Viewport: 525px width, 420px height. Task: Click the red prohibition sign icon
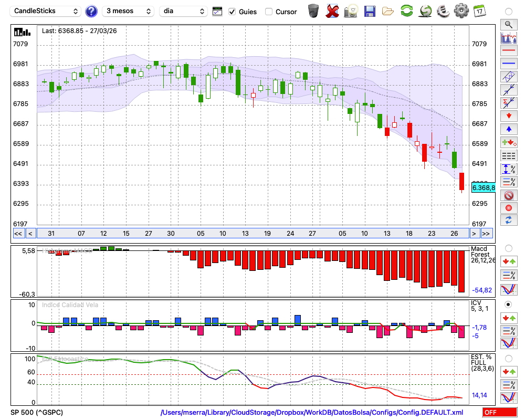(x=508, y=195)
